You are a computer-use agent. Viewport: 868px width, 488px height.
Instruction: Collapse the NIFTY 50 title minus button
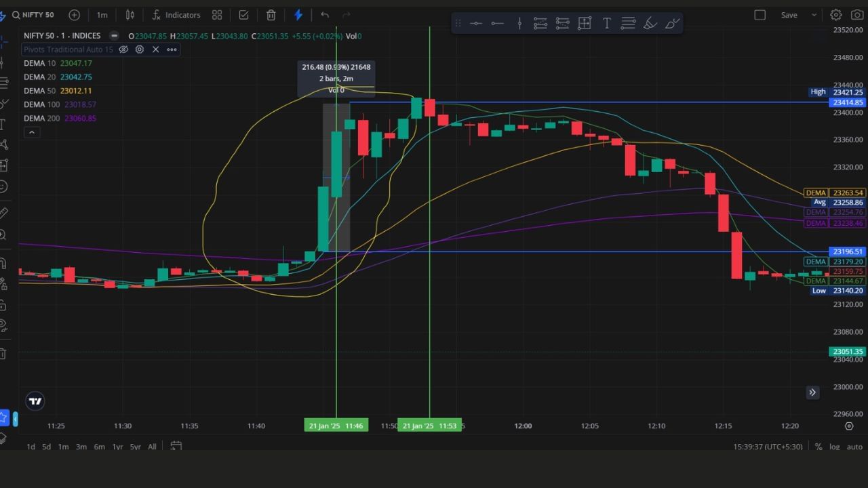click(x=114, y=36)
